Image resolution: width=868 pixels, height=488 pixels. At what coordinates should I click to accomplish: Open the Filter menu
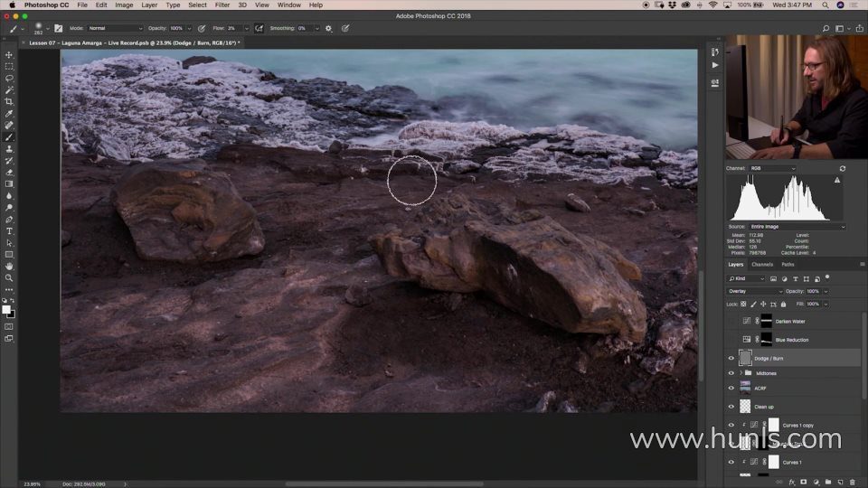pyautogui.click(x=222, y=5)
